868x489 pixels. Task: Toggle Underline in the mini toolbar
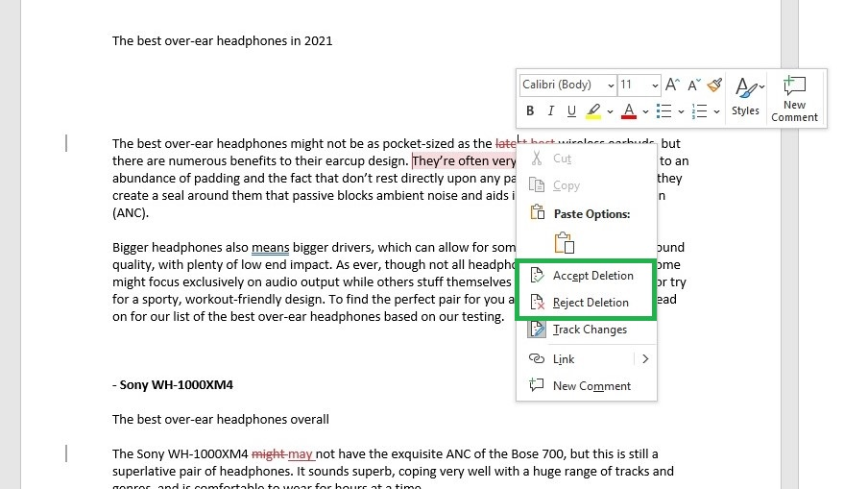pyautogui.click(x=571, y=110)
